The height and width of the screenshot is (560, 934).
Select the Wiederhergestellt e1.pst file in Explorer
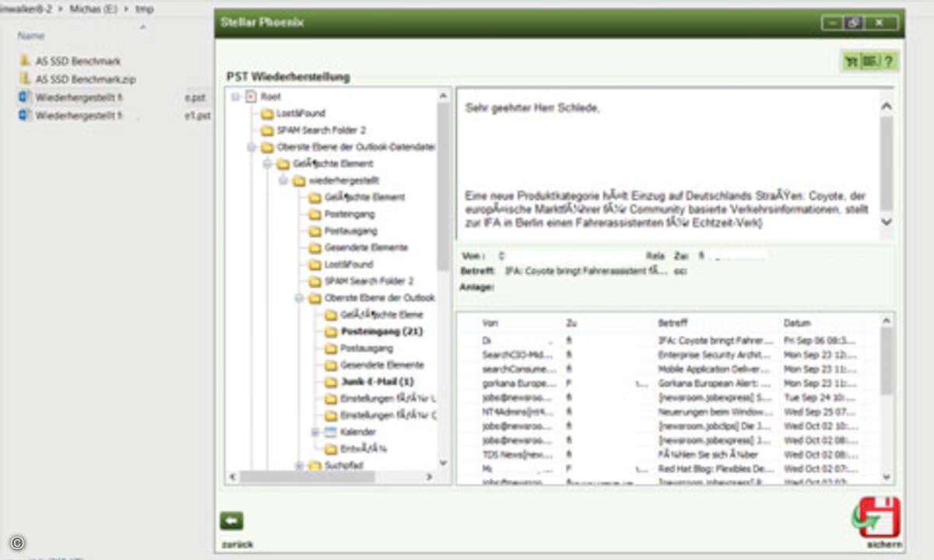[114, 116]
